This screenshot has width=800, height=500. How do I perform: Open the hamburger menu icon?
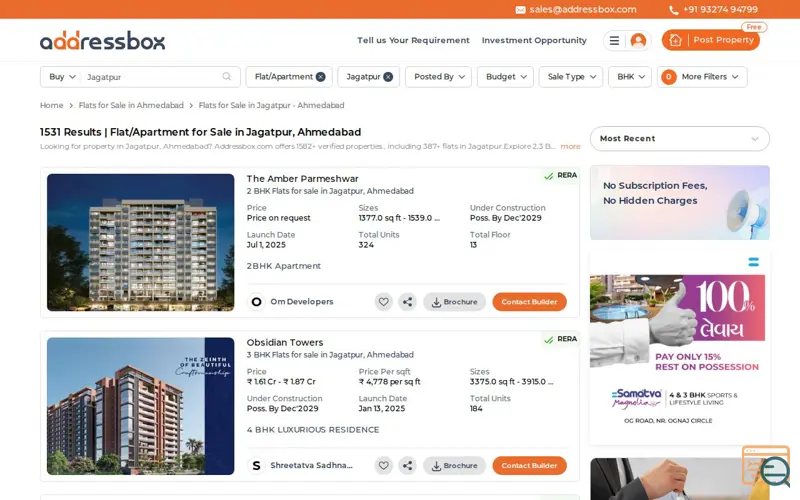(614, 40)
